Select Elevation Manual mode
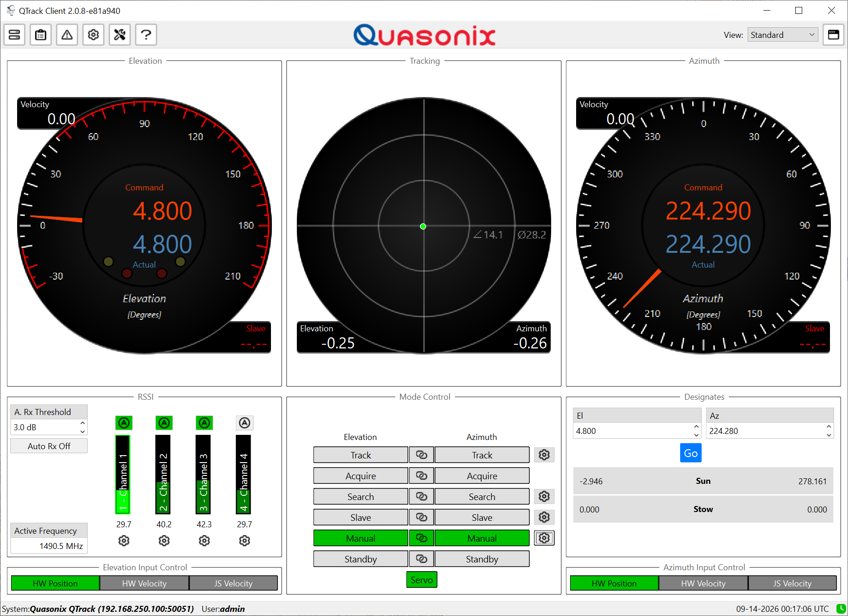The image size is (848, 616). click(x=361, y=538)
